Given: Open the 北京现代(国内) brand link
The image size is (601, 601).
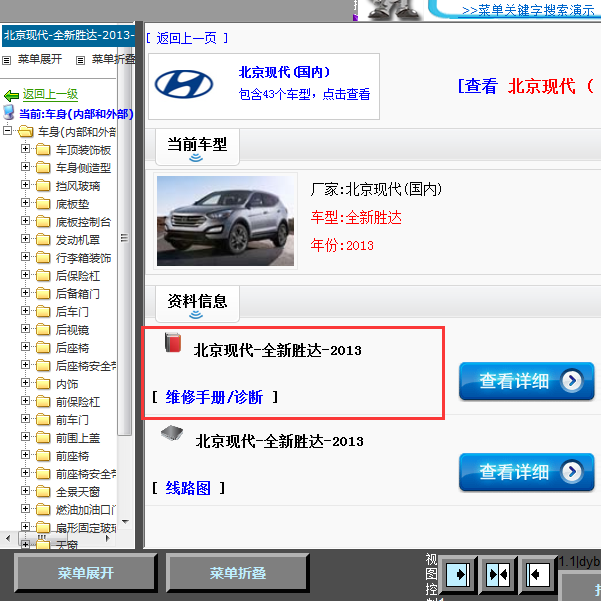Looking at the screenshot, I should click(284, 72).
